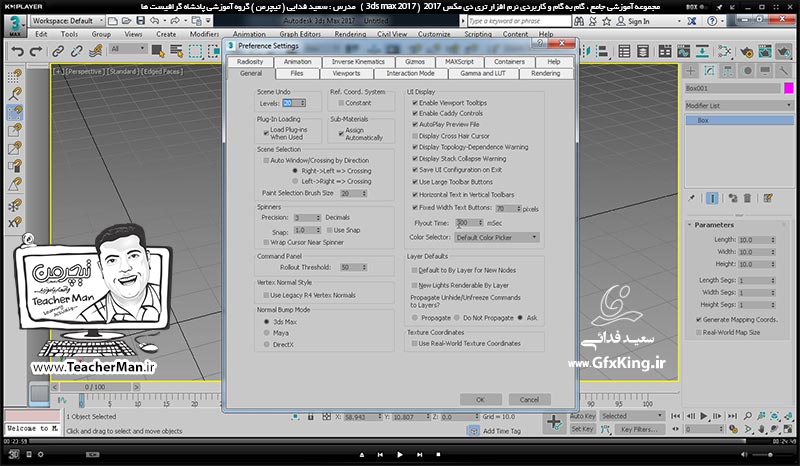Click the Pin Stack icon
The image size is (800, 466).
click(692, 198)
